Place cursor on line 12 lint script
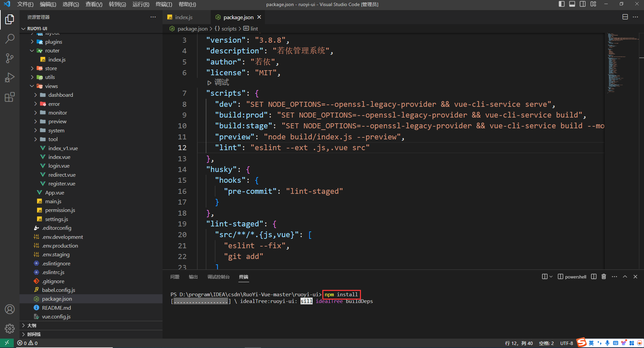 pyautogui.click(x=292, y=148)
